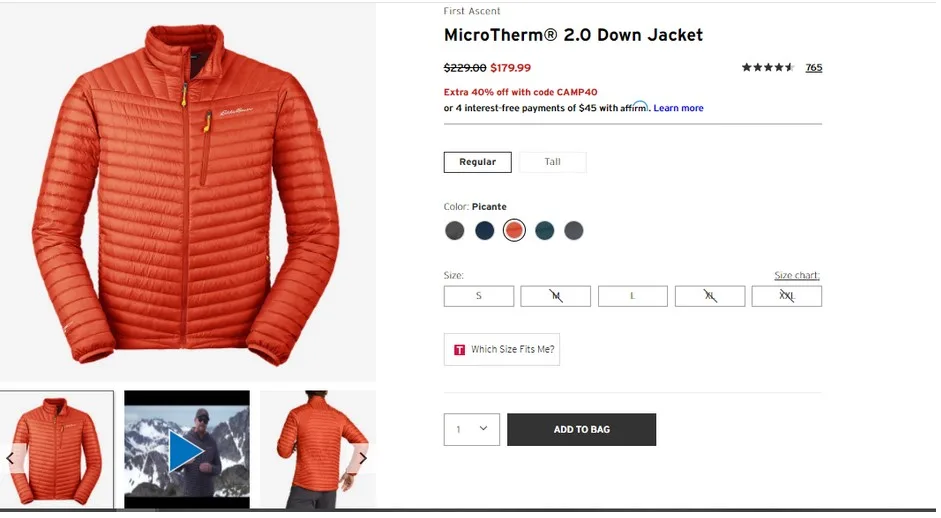
Task: View back-of-jacket model thumbnail
Action: pyautogui.click(x=318, y=451)
